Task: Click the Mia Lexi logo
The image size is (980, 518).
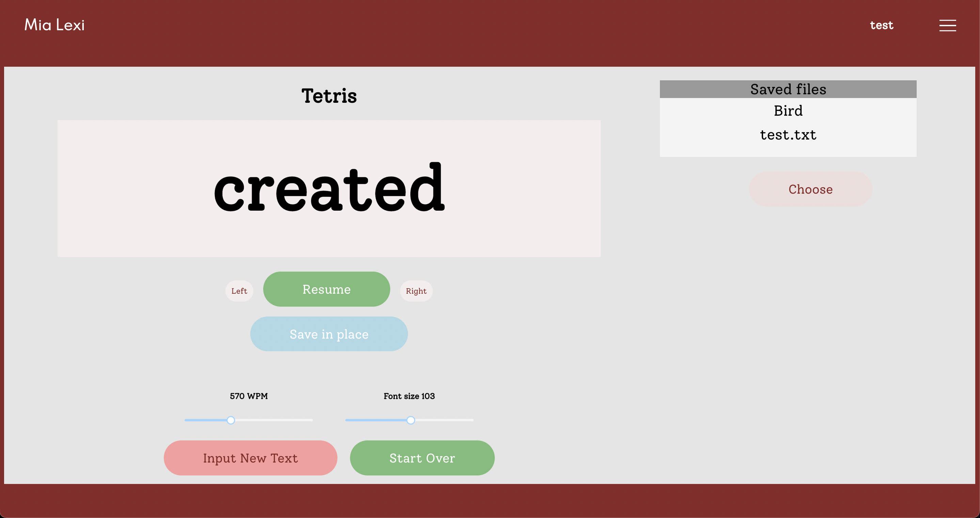Action: (54, 25)
